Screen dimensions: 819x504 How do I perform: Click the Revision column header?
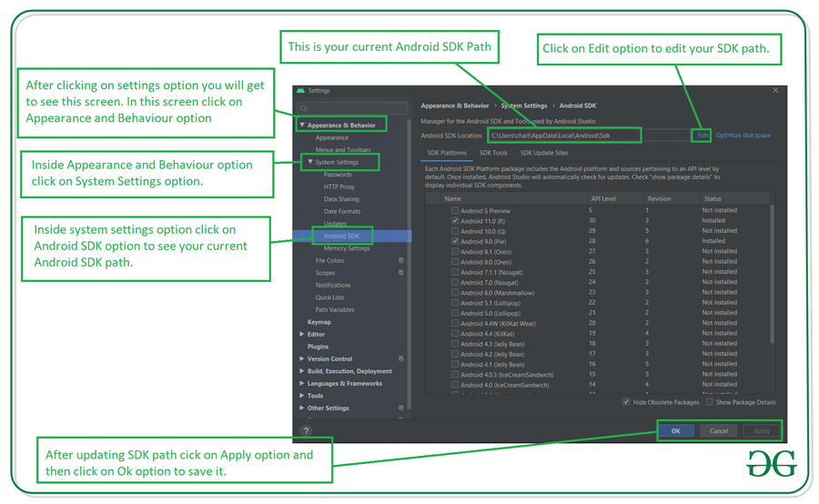tap(659, 198)
